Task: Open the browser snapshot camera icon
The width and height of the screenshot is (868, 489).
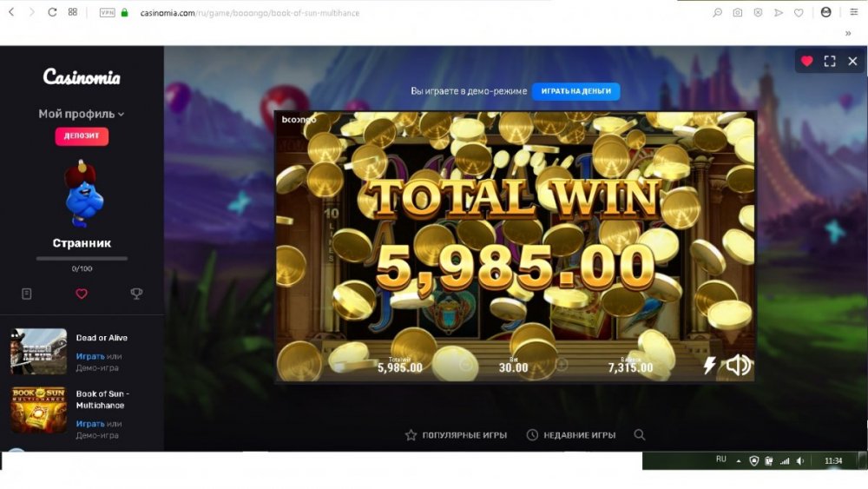Action: pos(737,12)
